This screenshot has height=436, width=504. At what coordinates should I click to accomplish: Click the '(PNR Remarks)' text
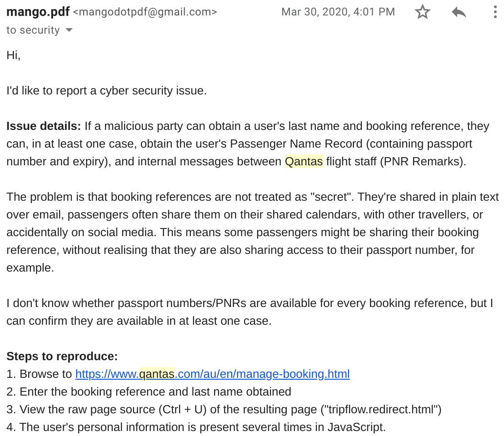423,161
